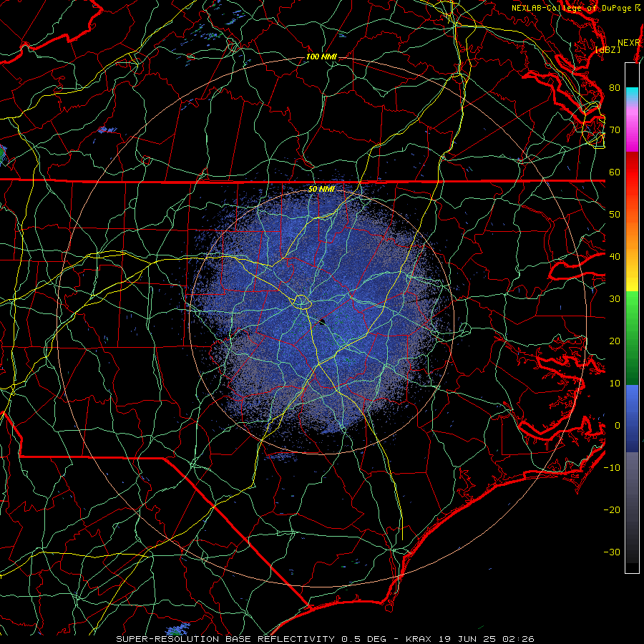
Task: Click the circular highway beltway loop near radar center
Action: coord(301,302)
